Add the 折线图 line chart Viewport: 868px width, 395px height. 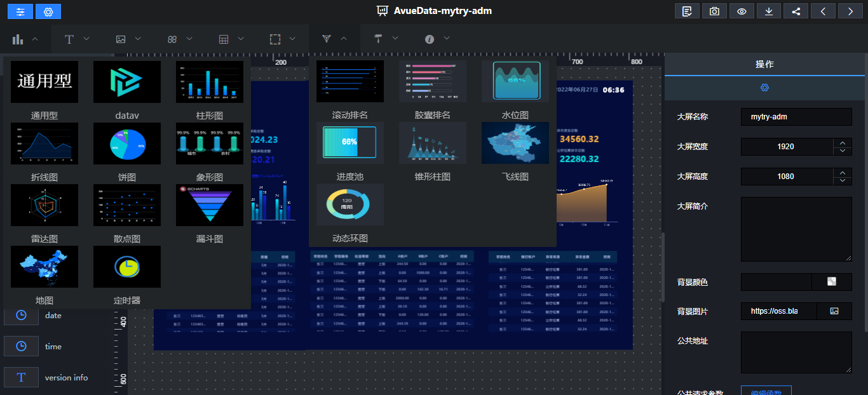(x=44, y=144)
